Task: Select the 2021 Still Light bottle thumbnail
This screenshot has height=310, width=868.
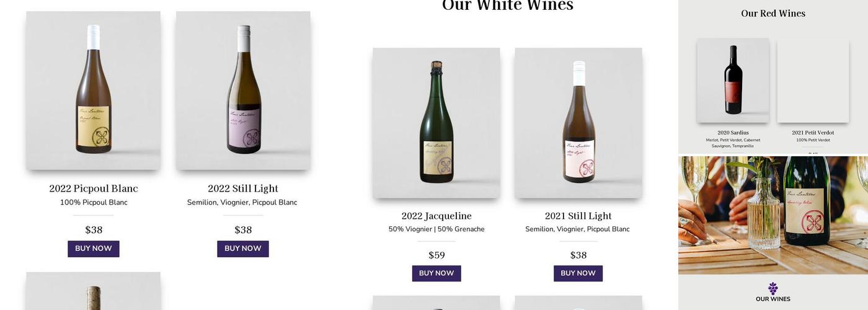Action: (x=578, y=123)
